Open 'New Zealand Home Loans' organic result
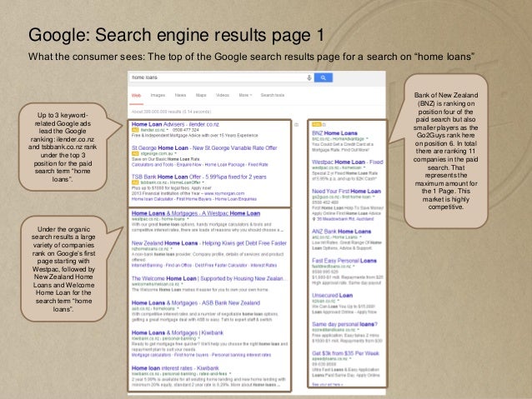Screen dimensions: 532x399 (x=209, y=243)
